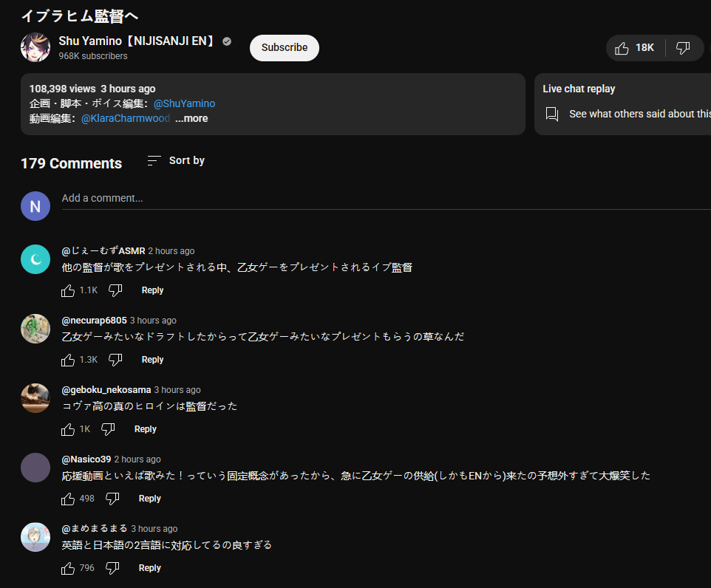This screenshot has height=588, width=711.
Task: Like the comment by @じぇーむずASMR
Action: click(68, 290)
